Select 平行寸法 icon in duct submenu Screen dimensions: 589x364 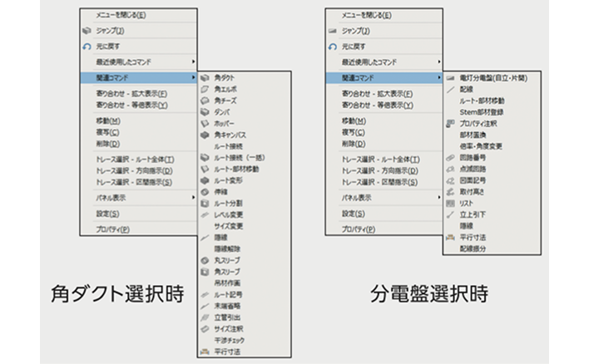[205, 352]
